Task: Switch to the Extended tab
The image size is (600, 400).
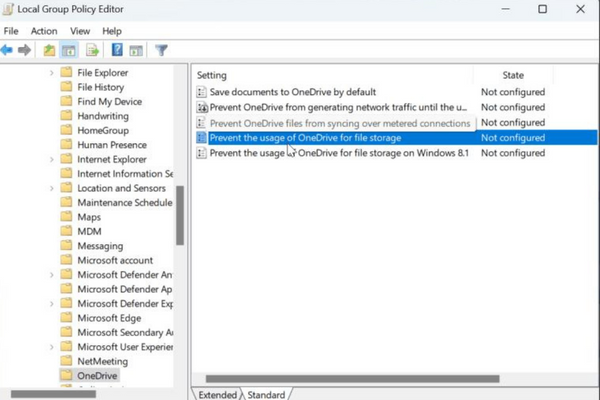Action: 217,395
